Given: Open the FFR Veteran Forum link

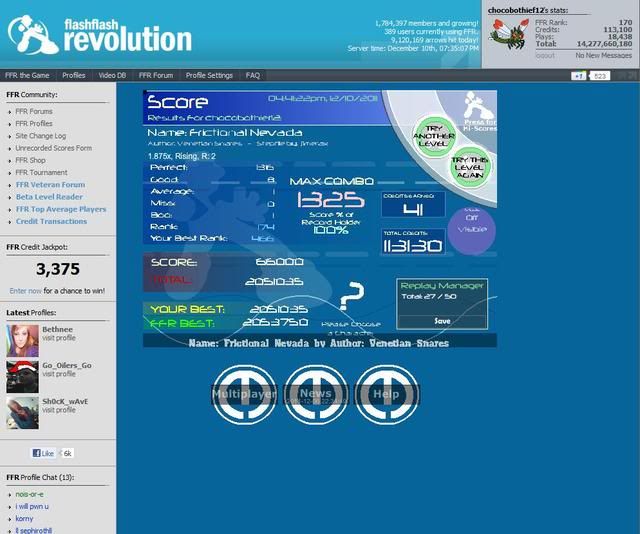Looking at the screenshot, I should (x=50, y=184).
